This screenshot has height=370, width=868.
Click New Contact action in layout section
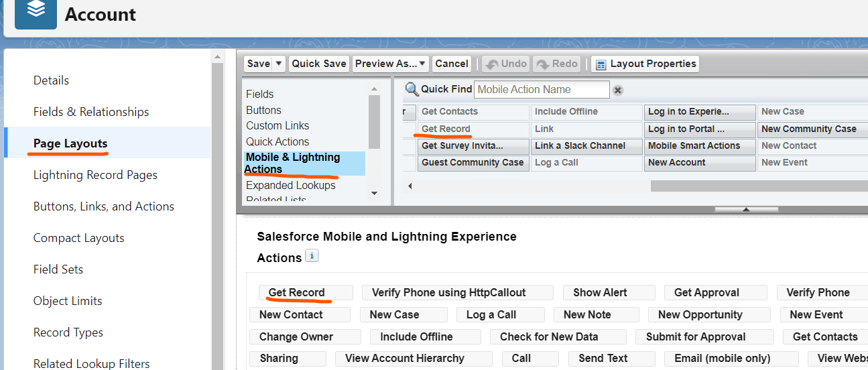(x=300, y=314)
